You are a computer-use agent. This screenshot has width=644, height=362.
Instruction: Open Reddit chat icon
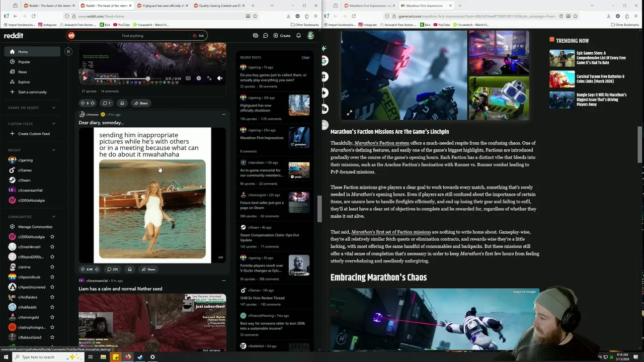pyautogui.click(x=266, y=36)
